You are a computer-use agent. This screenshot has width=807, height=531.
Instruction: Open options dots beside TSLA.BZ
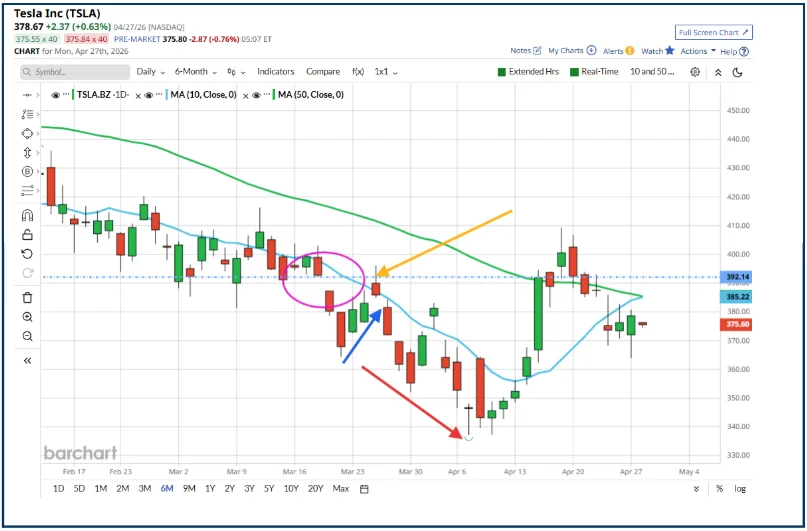coord(66,95)
